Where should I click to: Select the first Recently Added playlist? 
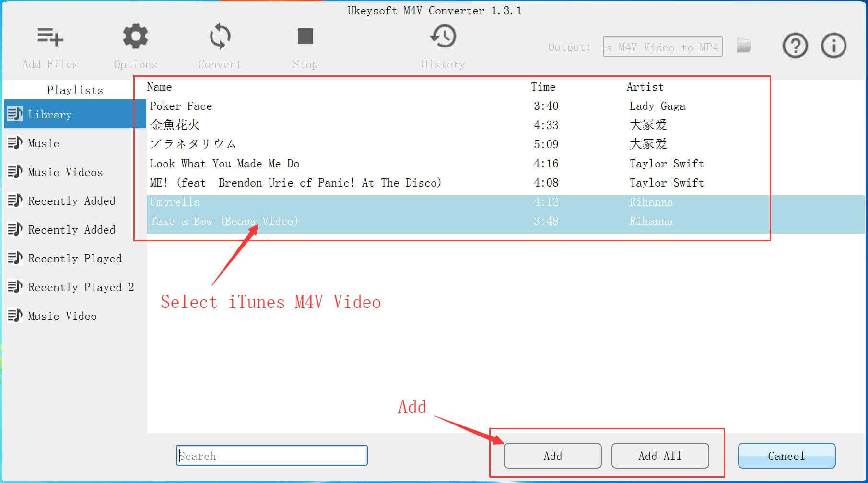pyautogui.click(x=75, y=200)
